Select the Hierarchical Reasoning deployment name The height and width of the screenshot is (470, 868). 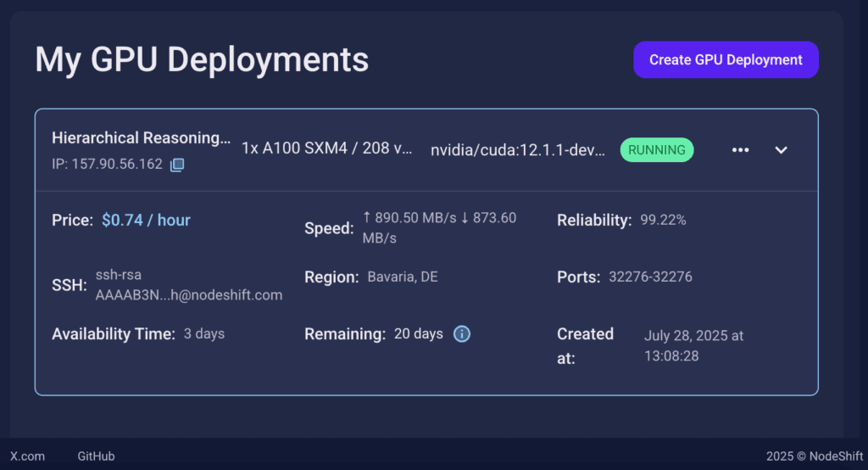[x=142, y=138]
